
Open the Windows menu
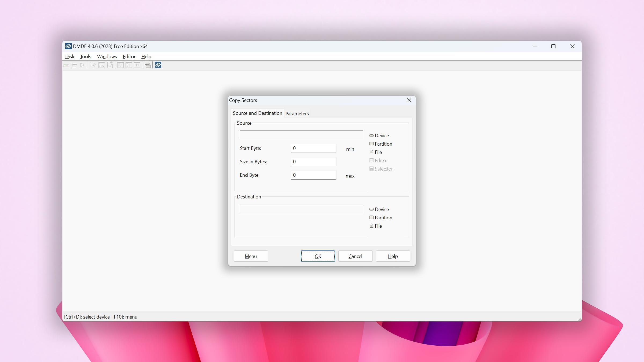pos(107,57)
